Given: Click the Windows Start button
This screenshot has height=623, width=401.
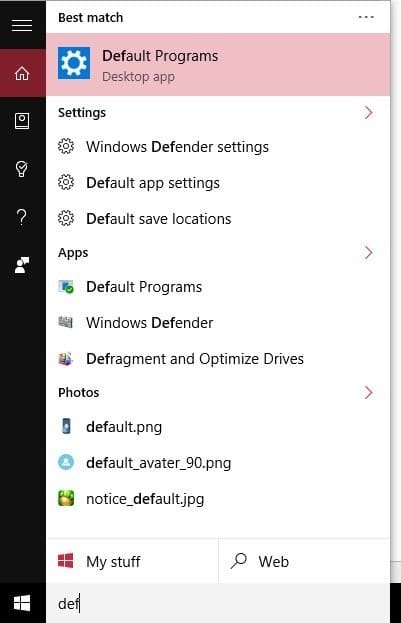Looking at the screenshot, I should click(x=22, y=604).
